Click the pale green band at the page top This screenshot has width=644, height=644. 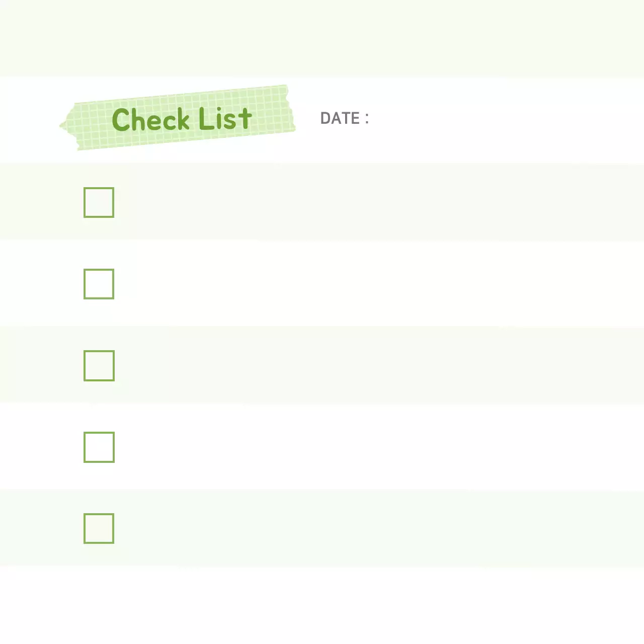point(322,38)
